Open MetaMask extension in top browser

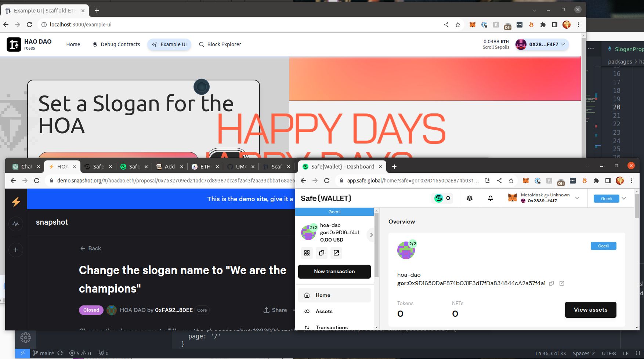tap(473, 25)
